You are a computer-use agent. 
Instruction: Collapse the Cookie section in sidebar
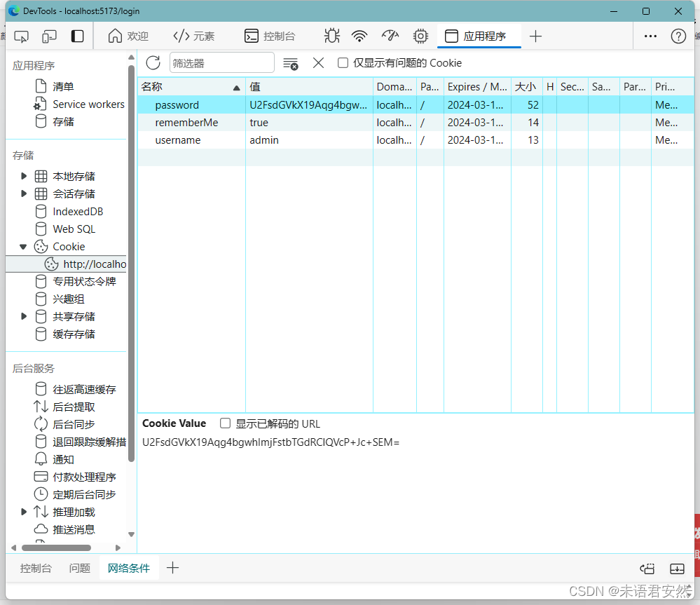24,246
